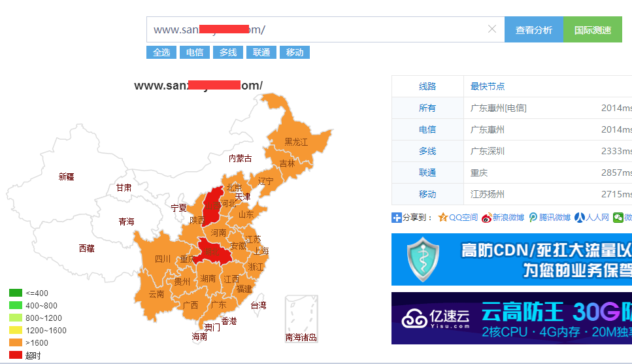The image size is (632, 364).
Task: Share to 新浪微博 via Weibo icon
Action: (486, 218)
